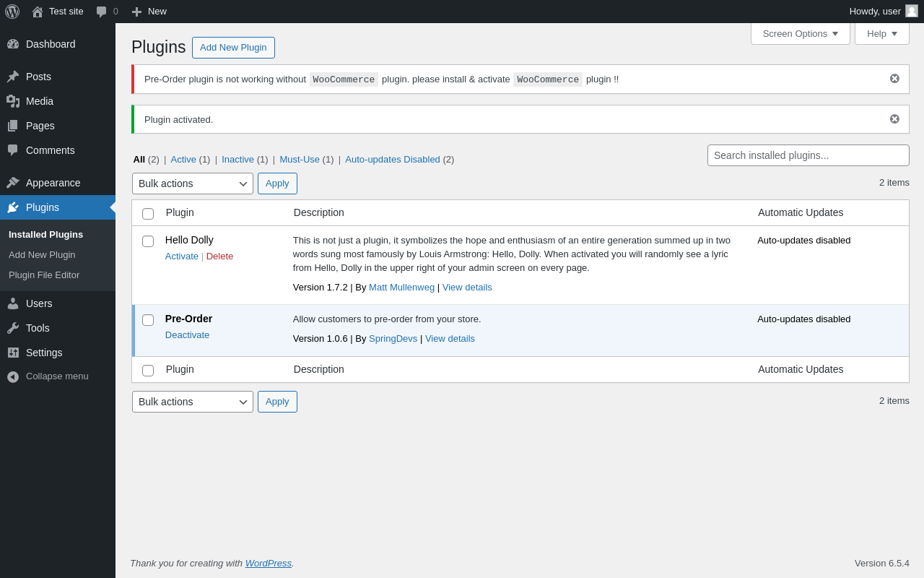
Task: Open Dashboard from the sidebar icon
Action: (13, 44)
